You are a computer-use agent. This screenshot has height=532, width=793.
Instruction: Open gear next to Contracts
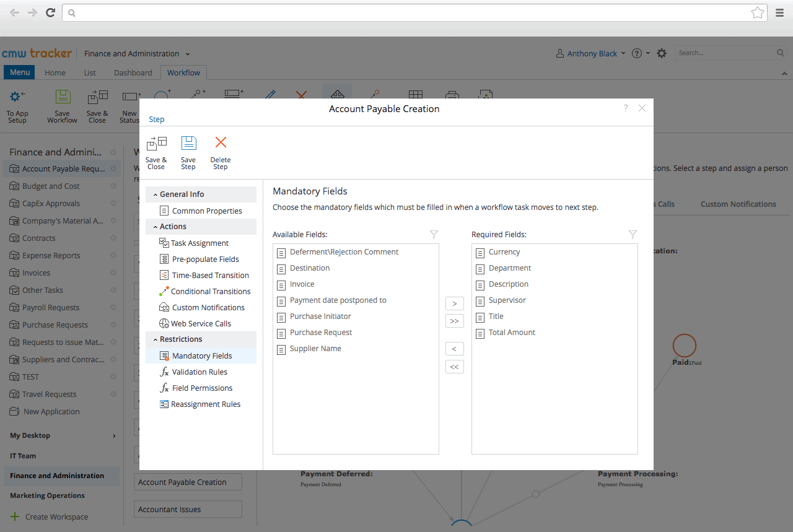pos(113,238)
